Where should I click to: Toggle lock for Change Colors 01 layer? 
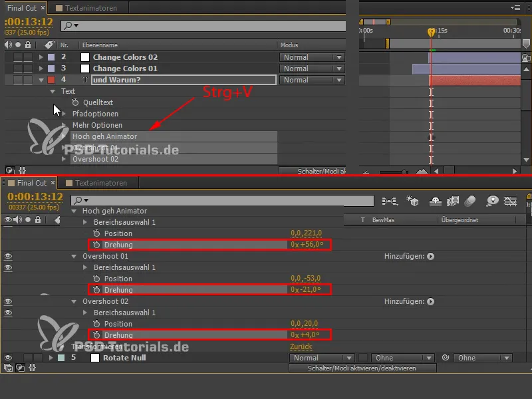28,68
